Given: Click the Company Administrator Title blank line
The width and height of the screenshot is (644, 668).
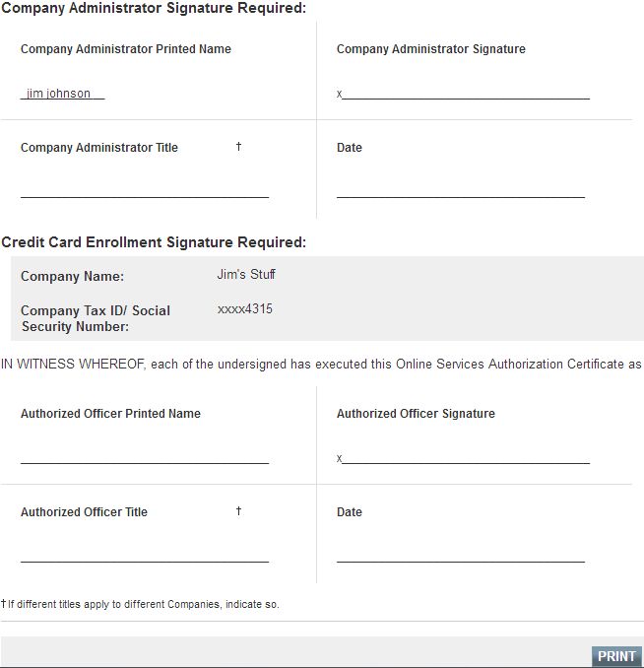Looking at the screenshot, I should pyautogui.click(x=145, y=197).
